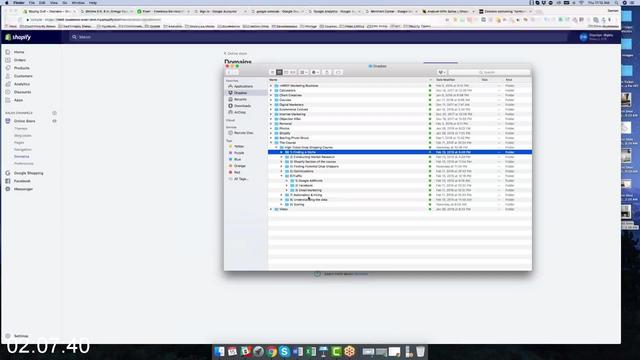Open the Finder arrange-by dropdown

[304, 72]
